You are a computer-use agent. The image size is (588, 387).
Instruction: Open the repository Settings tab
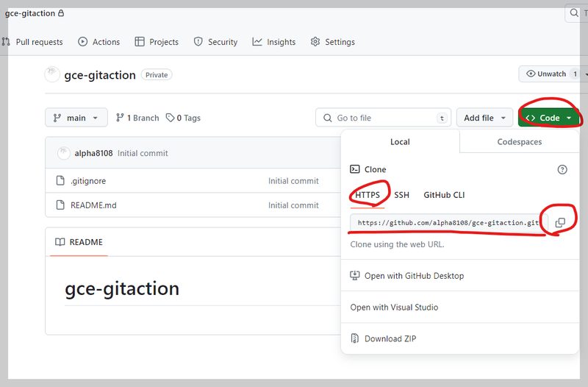[333, 42]
